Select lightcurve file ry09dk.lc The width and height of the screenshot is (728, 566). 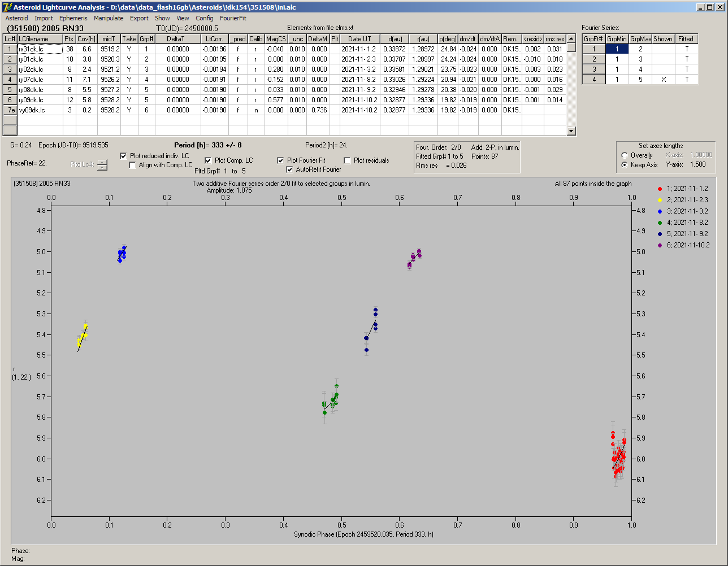(x=40, y=100)
